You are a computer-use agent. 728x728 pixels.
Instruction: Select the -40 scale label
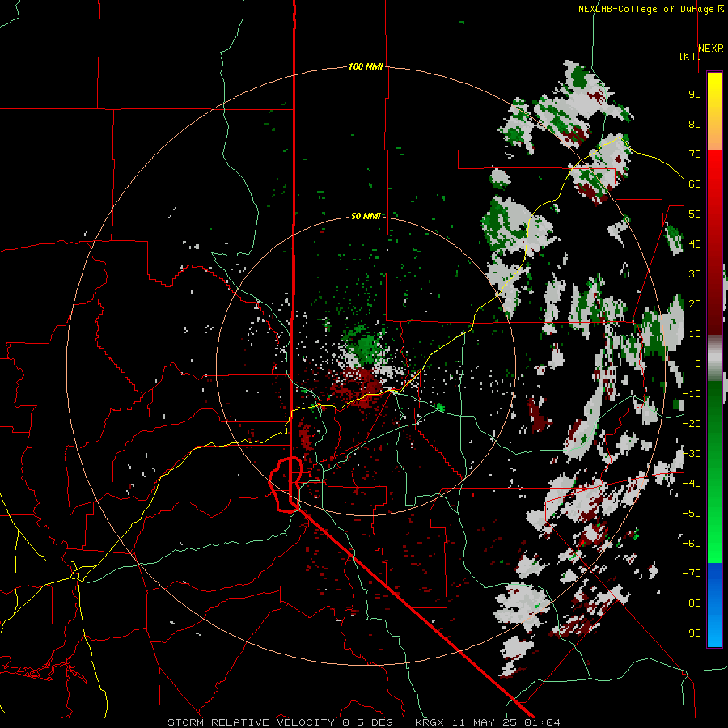click(x=692, y=484)
